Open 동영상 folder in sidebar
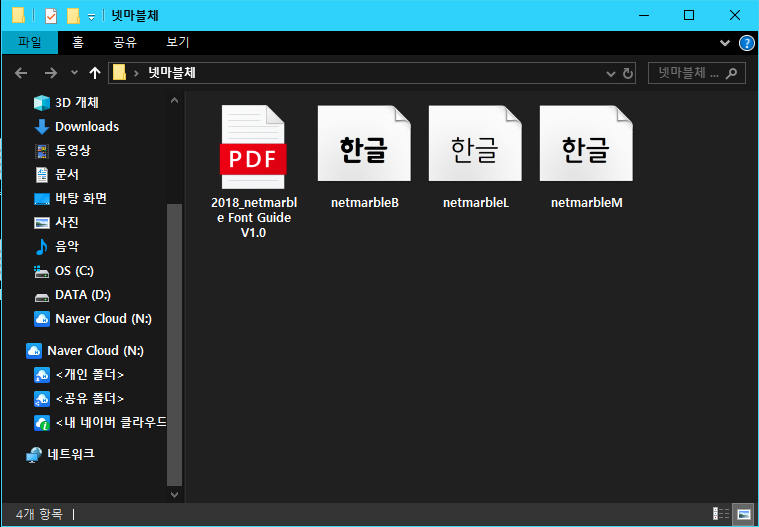The height and width of the screenshot is (527, 759). pos(73,151)
